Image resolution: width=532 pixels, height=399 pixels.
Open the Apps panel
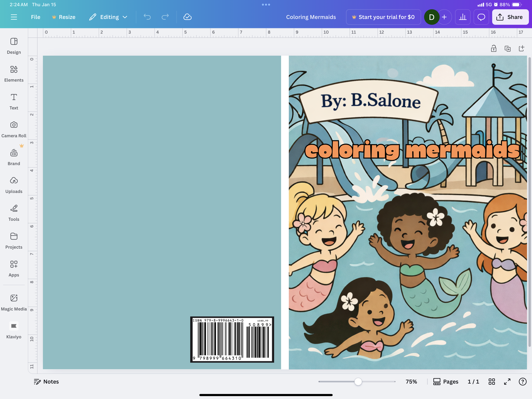(x=14, y=269)
